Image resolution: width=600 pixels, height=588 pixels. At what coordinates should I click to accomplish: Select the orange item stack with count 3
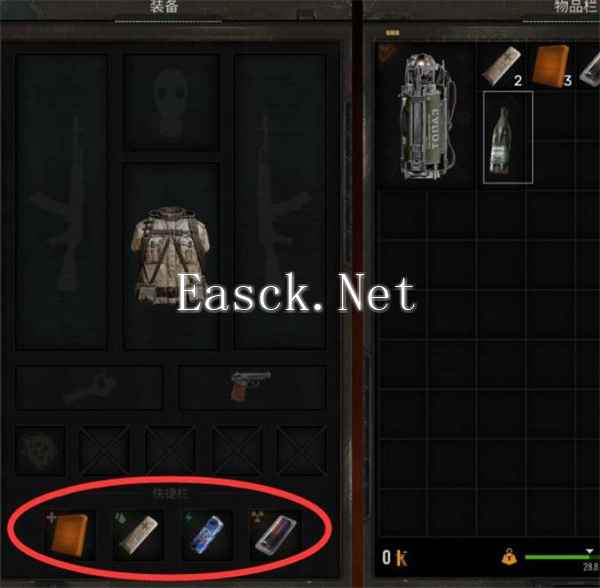pos(551,65)
